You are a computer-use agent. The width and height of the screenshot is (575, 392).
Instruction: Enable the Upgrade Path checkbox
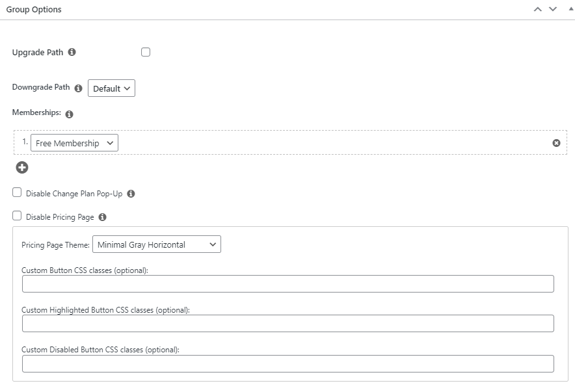tap(146, 52)
